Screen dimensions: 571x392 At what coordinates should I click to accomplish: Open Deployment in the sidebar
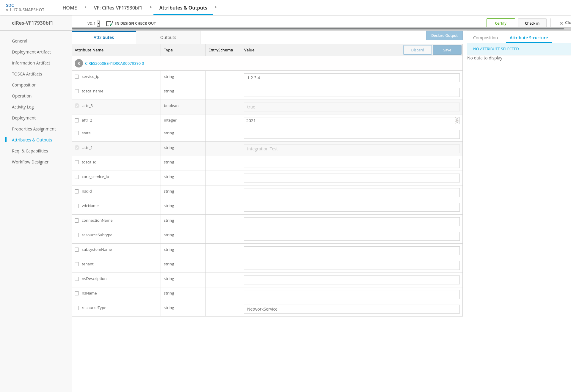click(x=24, y=118)
